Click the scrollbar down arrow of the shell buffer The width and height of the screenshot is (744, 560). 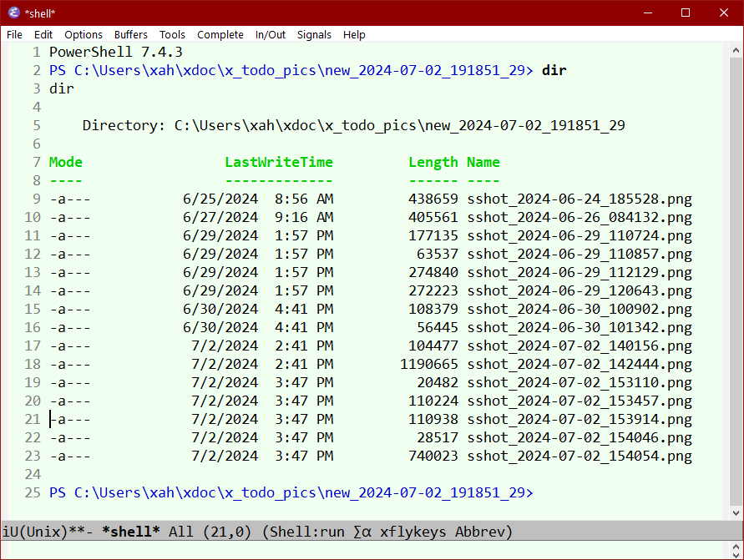pos(736,512)
